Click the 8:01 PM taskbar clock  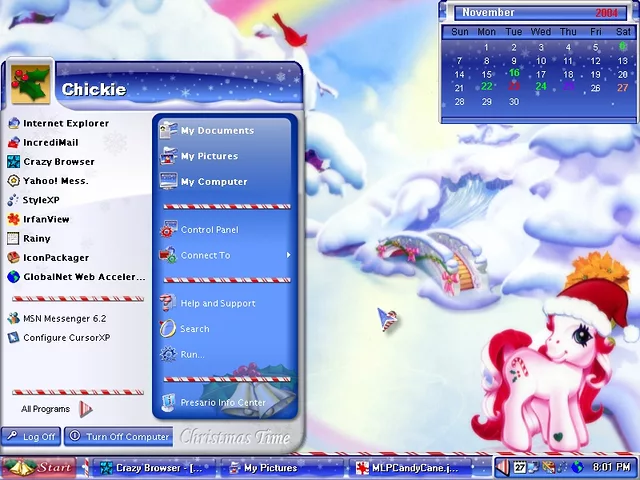click(x=611, y=467)
